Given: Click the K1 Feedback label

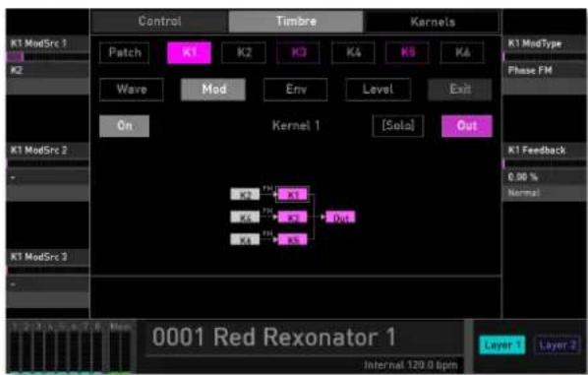Looking at the screenshot, I should 537,151.
